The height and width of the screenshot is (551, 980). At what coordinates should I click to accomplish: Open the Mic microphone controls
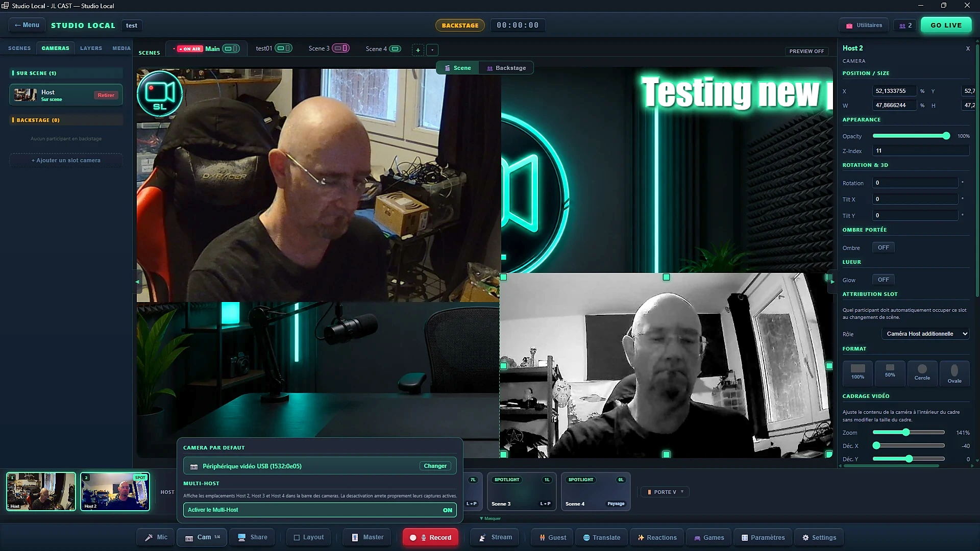click(x=156, y=537)
